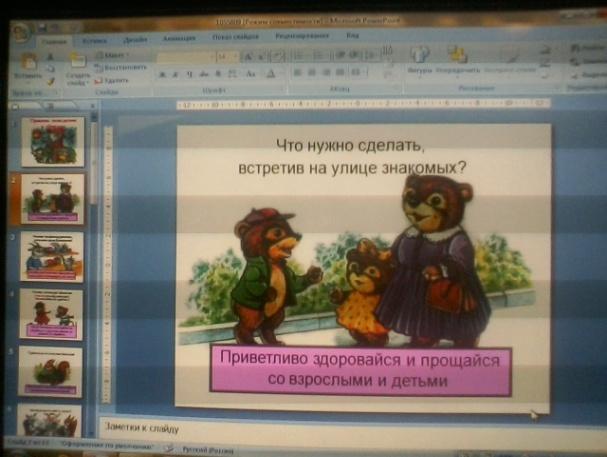This screenshot has width=607, height=457.
Task: Close the slides thumbnail panel
Action: click(93, 106)
